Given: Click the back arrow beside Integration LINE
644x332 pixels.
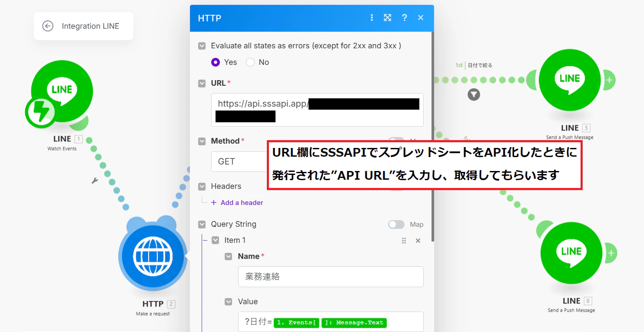Looking at the screenshot, I should 48,26.
